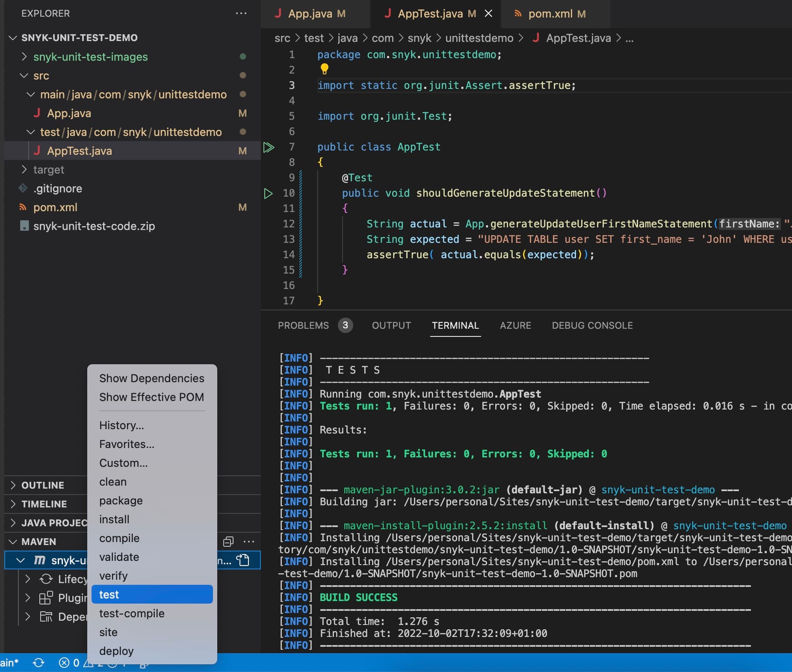Image resolution: width=792 pixels, height=672 pixels.
Task: Click the sync changes icon in status bar
Action: click(39, 663)
